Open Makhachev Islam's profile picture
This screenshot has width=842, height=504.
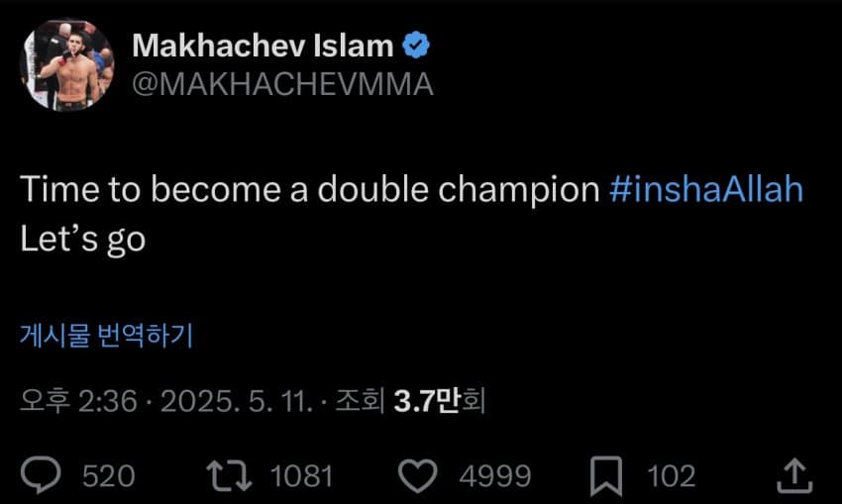[x=66, y=65]
